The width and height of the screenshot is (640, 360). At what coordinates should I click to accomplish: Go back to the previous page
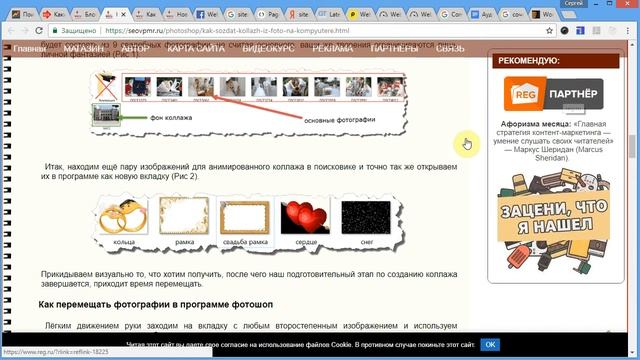click(11, 31)
